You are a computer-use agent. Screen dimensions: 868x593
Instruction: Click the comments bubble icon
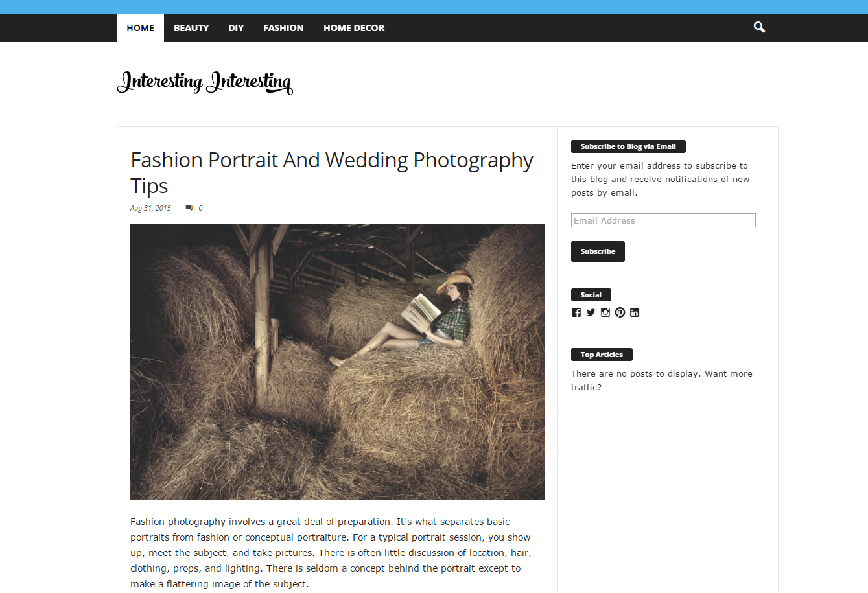point(189,208)
